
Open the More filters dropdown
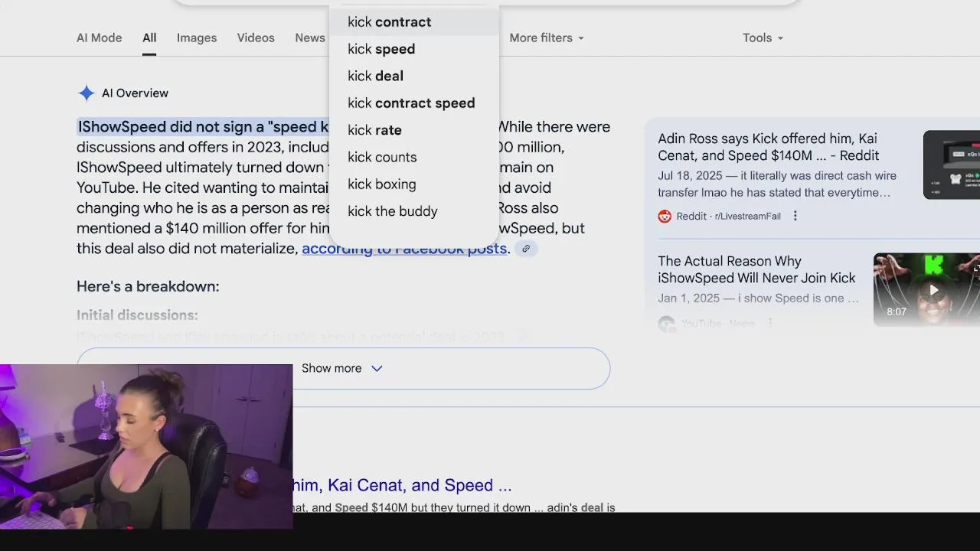[547, 37]
